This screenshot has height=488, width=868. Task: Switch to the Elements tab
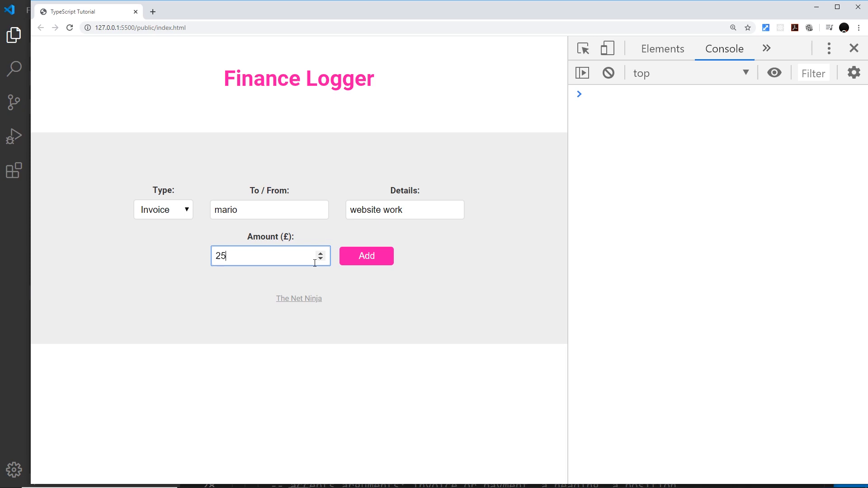pos(662,49)
